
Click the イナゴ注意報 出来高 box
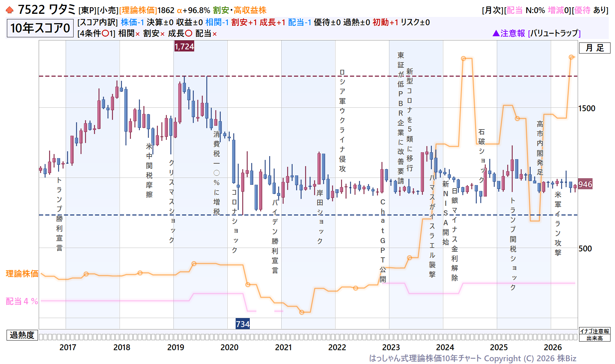coord(595,335)
